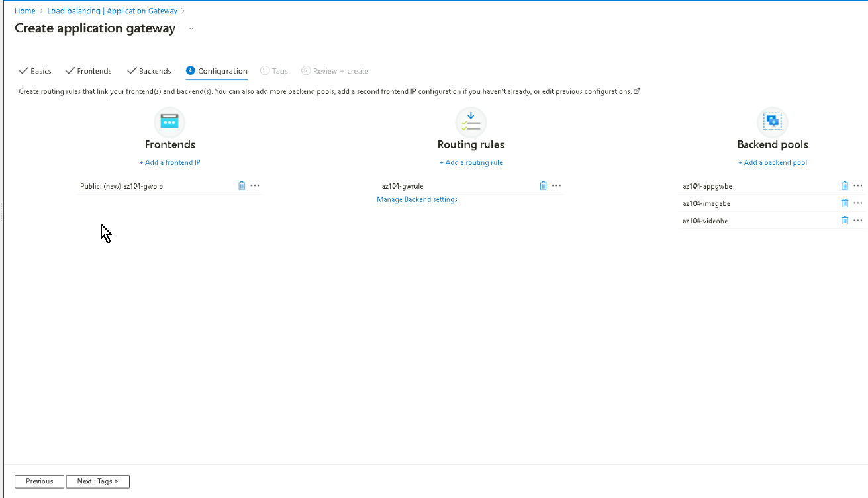Click Add a routing rule link
Viewport: 868px width, 498px height.
471,162
